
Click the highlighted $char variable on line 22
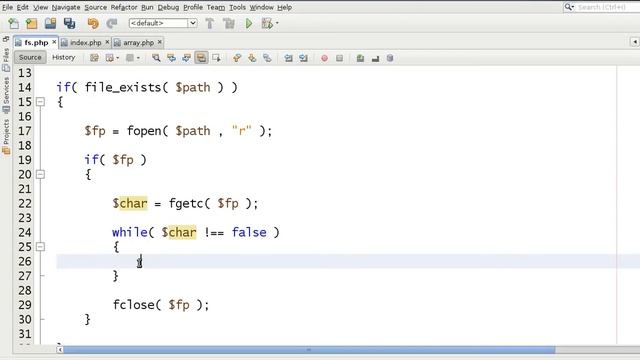coord(130,203)
